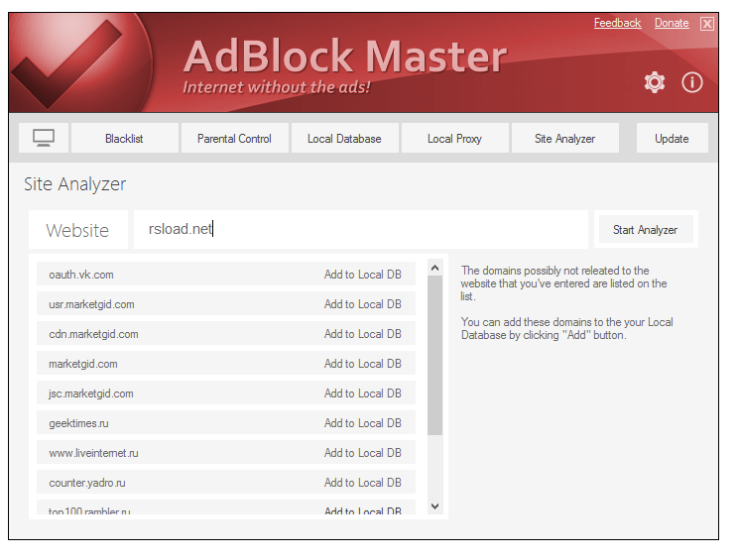Add oauth.vk.com to Local DB
The width and height of the screenshot is (739, 560).
coord(362,275)
